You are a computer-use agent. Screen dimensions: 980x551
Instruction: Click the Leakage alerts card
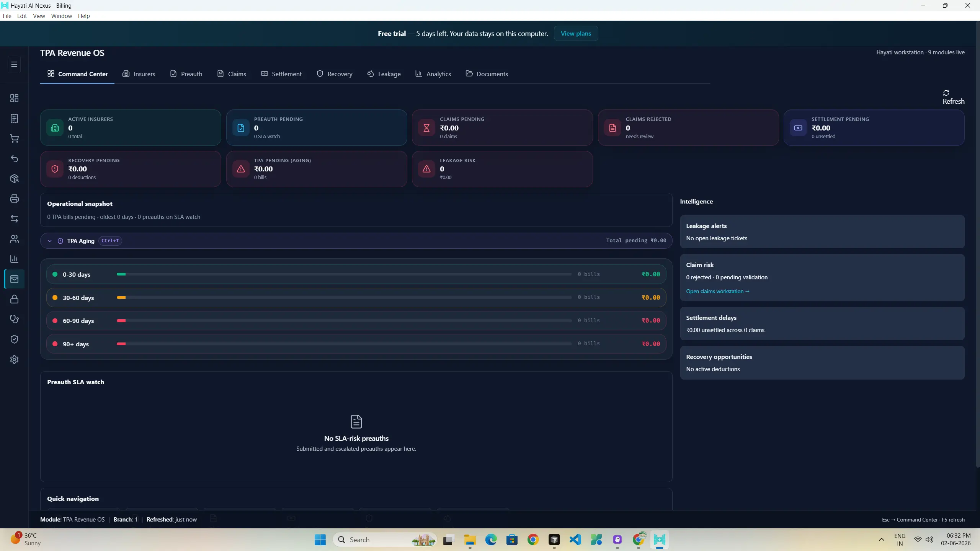[x=822, y=231]
